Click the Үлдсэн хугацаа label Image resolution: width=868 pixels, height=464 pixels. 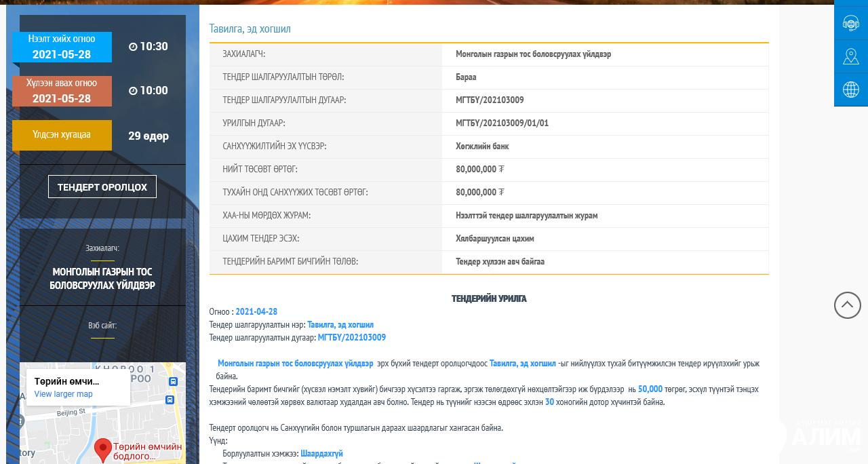[x=62, y=135]
